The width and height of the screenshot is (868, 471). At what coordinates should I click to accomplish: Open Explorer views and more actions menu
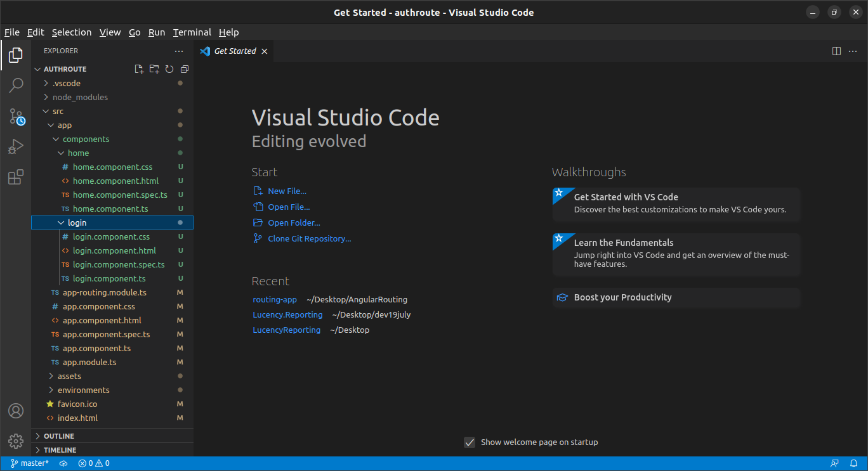coord(179,51)
